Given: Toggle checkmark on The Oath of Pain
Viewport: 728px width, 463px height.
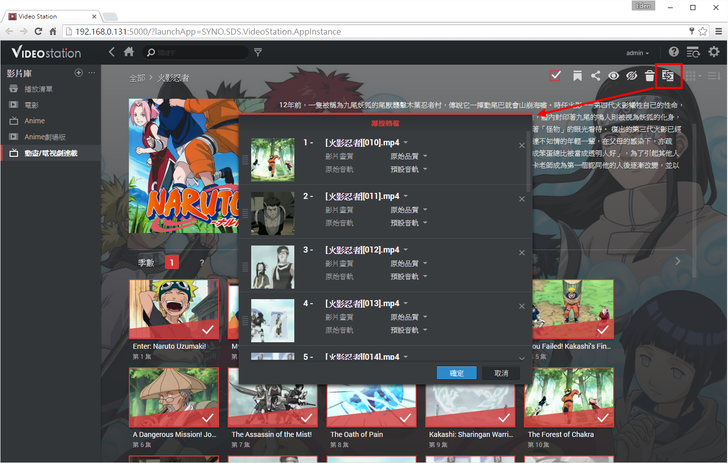Looking at the screenshot, I should pyautogui.click(x=405, y=417).
